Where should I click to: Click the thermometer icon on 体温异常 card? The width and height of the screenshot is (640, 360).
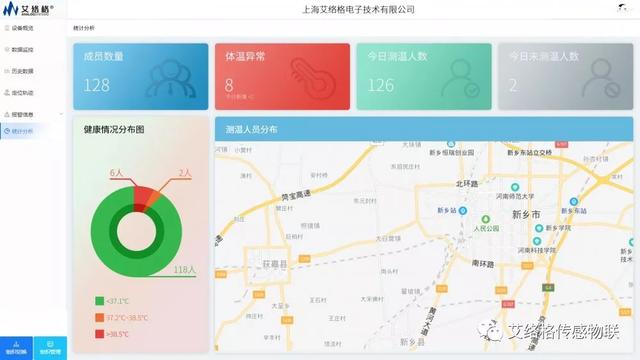point(313,79)
